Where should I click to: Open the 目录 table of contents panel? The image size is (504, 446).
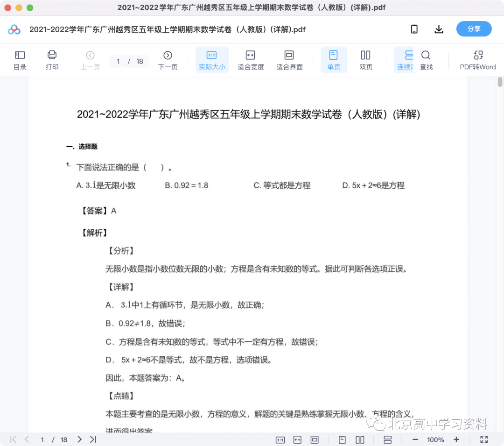pyautogui.click(x=20, y=60)
